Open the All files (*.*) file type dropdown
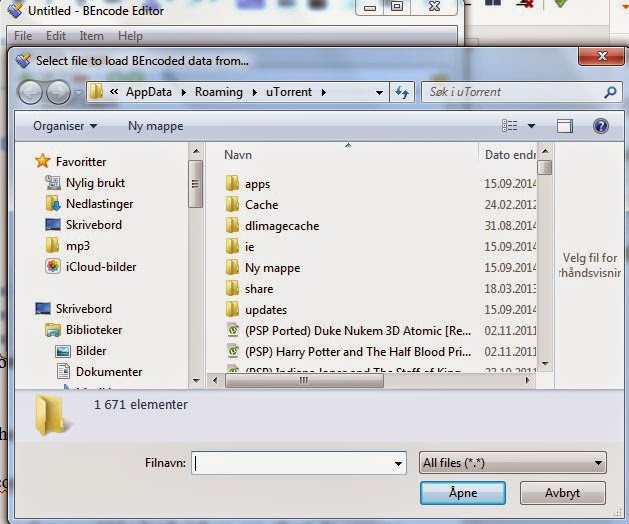Viewport: 629px width, 524px height. pyautogui.click(x=512, y=463)
